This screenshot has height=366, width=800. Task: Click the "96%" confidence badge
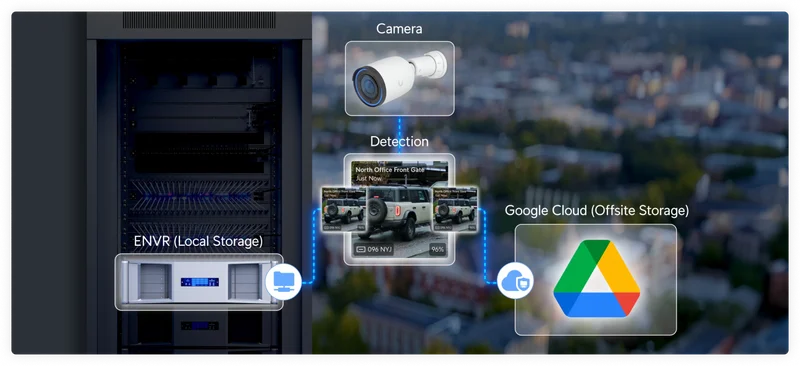coord(438,250)
